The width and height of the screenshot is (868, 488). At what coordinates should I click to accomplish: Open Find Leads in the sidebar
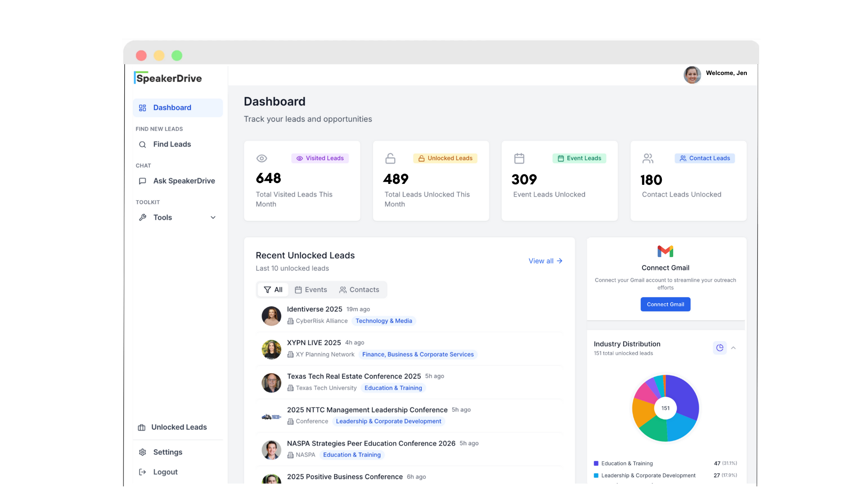172,145
